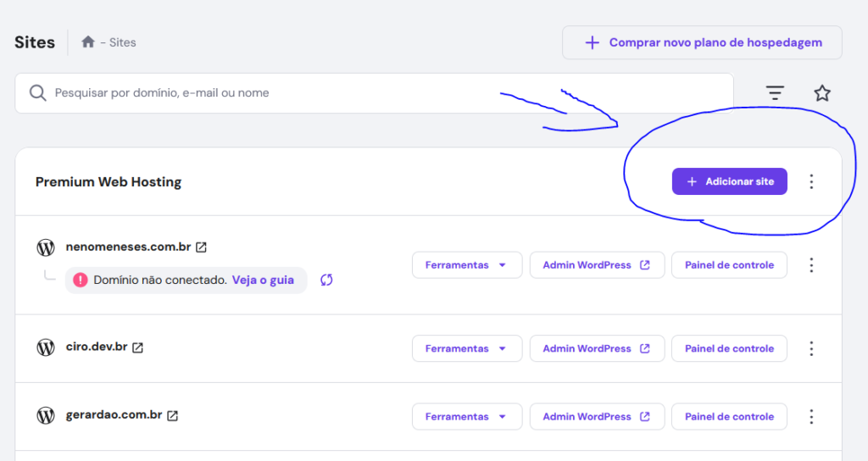Click refresh icon next to domain warning
The image size is (868, 461).
pos(326,280)
